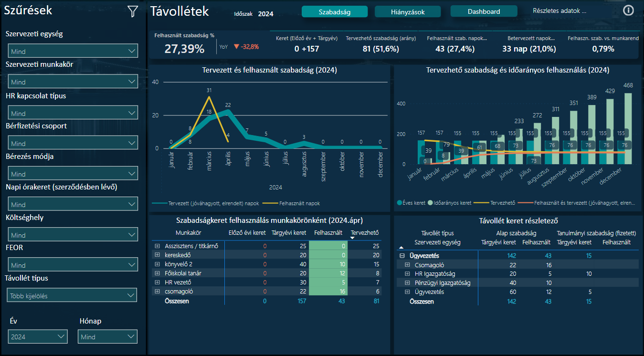The image size is (644, 356).
Task: Open the Szervezeti egység dropdown
Action: 73,51
